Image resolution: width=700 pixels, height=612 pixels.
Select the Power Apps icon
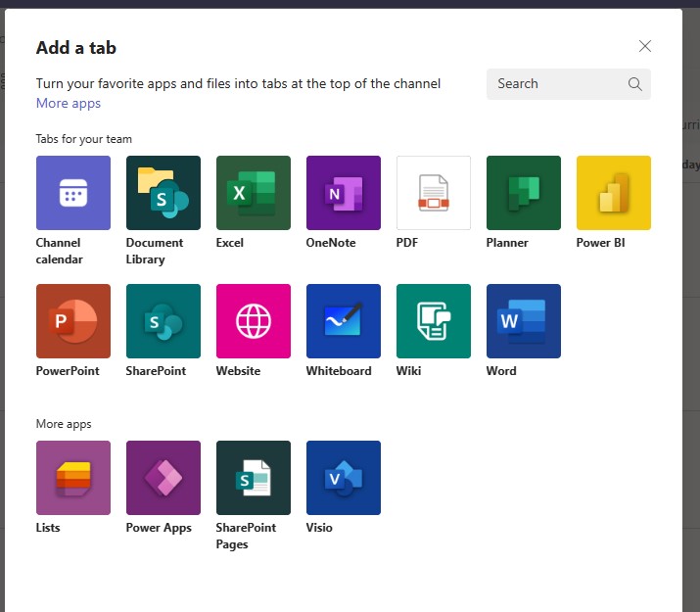coord(163,478)
